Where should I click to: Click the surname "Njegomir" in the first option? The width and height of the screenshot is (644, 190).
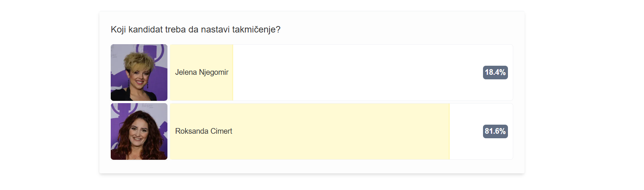tap(214, 72)
